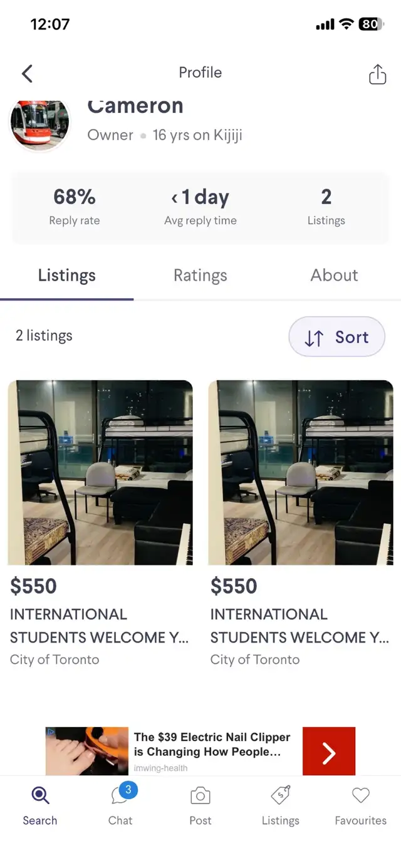Tap Cameron's streetcar profile picture
The height and width of the screenshot is (868, 401).
pos(39,123)
